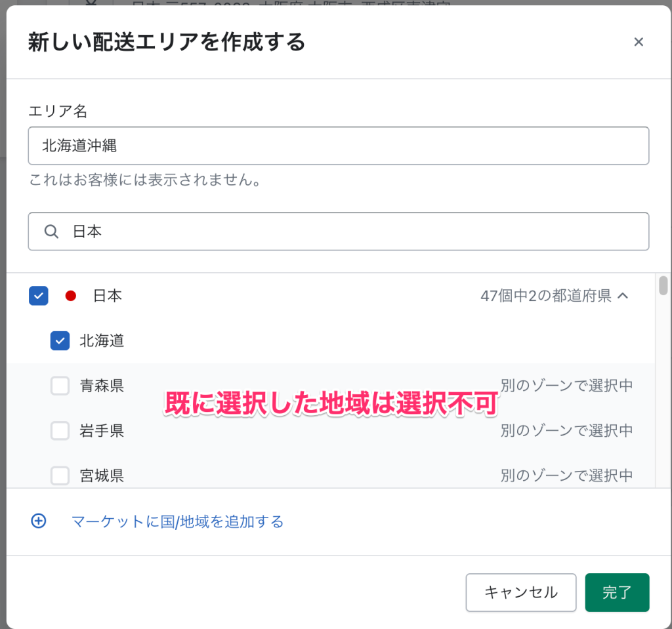Image resolution: width=672 pixels, height=629 pixels.
Task: Click the search magnifier icon
Action: (51, 231)
